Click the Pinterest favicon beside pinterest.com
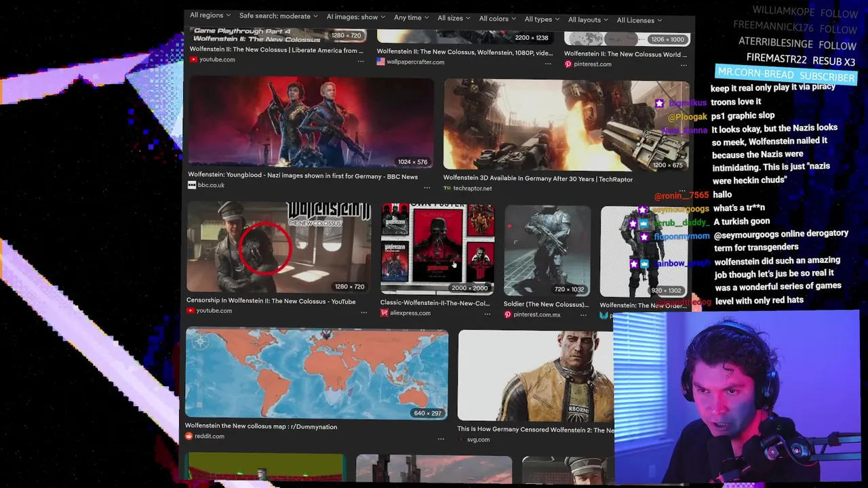The image size is (868, 488). 568,64
